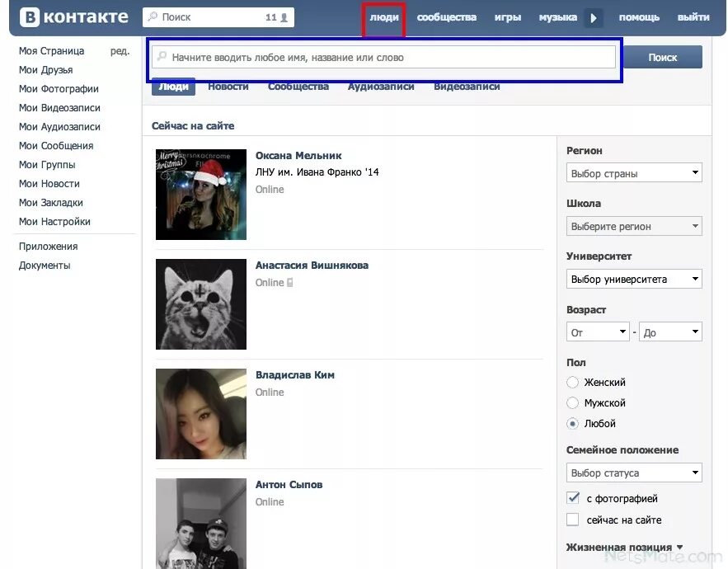Viewport: 728px width, 569px height.
Task: Focus the header Поиск field
Action: pos(218,17)
